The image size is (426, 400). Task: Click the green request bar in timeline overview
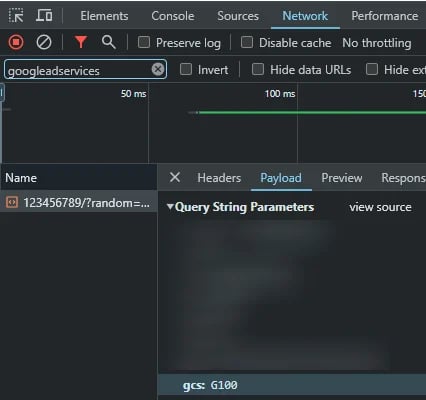(x=312, y=113)
